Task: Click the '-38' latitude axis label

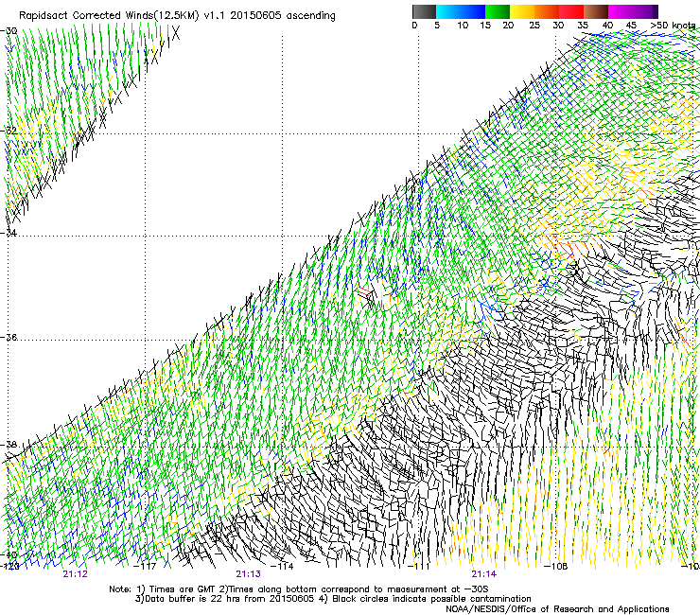Action: click(x=9, y=445)
